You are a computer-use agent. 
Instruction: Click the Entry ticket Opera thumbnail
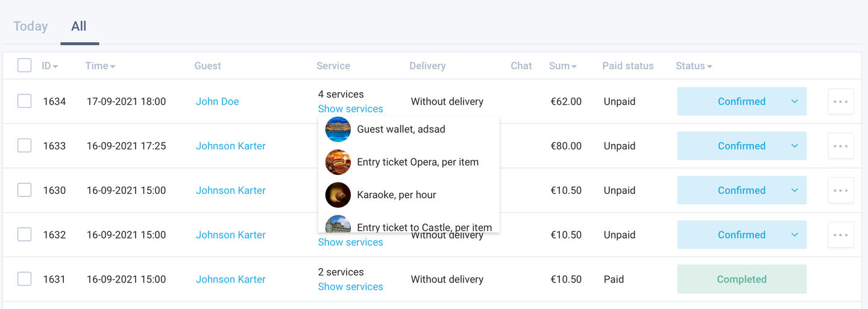(338, 162)
